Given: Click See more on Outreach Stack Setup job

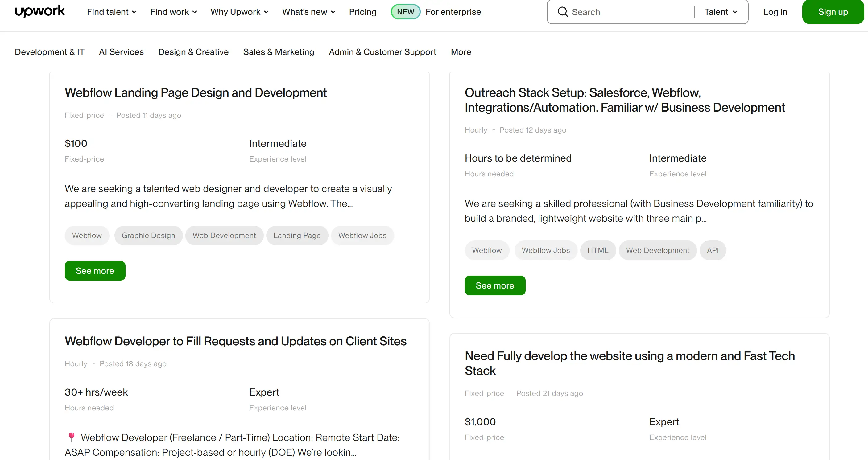Looking at the screenshot, I should 495,285.
